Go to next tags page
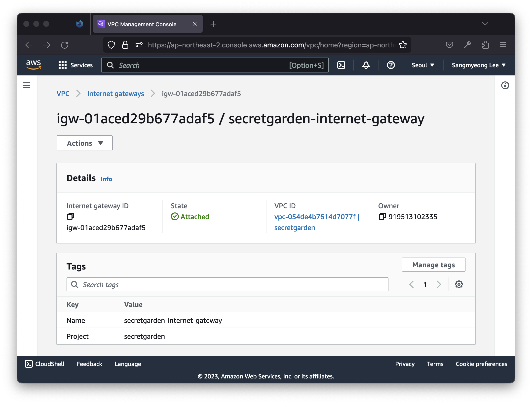The image size is (532, 404). coord(439,284)
